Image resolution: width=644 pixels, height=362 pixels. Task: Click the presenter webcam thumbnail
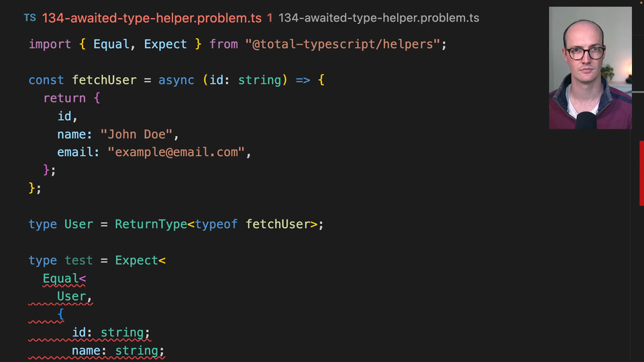[590, 68]
